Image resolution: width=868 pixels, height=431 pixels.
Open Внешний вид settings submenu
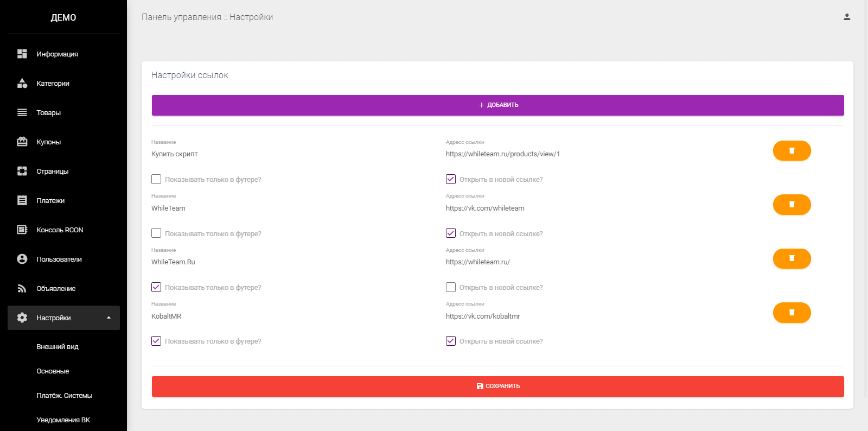[x=58, y=346]
